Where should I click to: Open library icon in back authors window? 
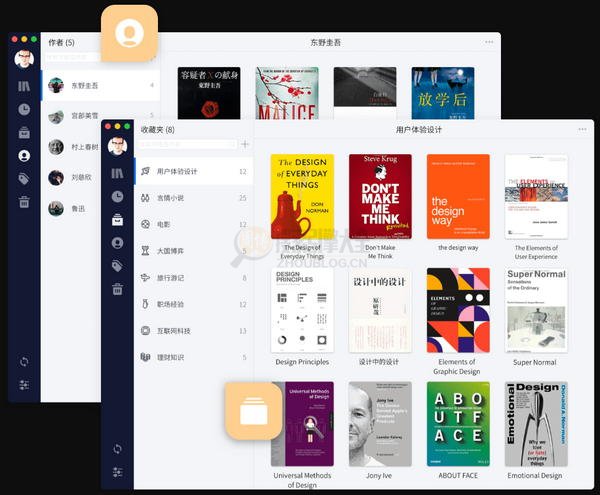[x=24, y=86]
